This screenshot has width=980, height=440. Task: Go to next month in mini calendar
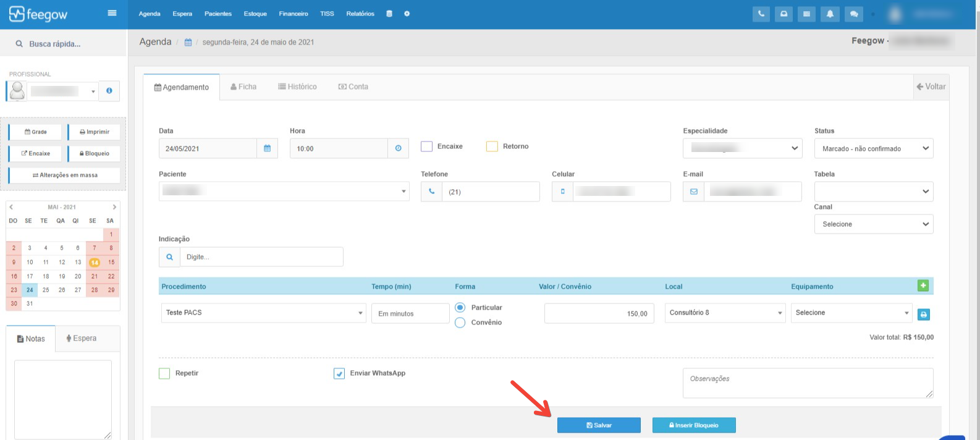(x=114, y=207)
